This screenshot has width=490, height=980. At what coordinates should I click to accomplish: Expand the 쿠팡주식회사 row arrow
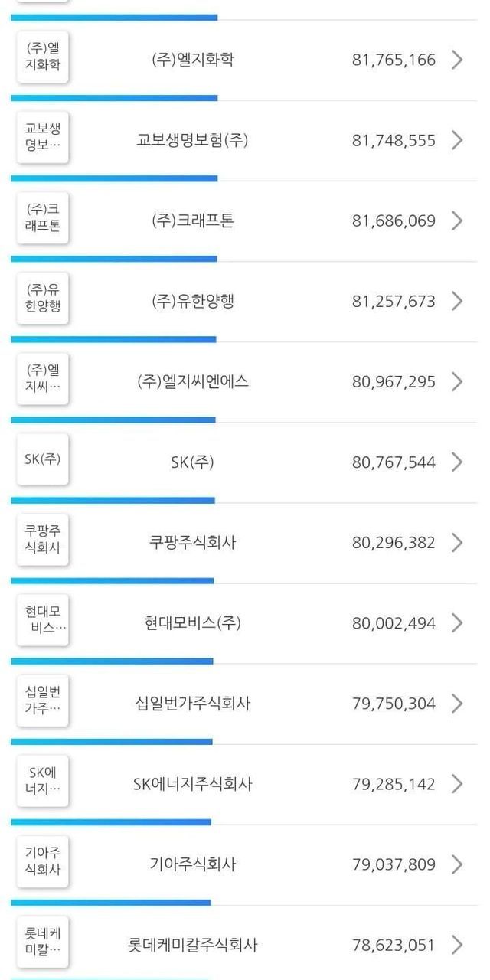457,543
